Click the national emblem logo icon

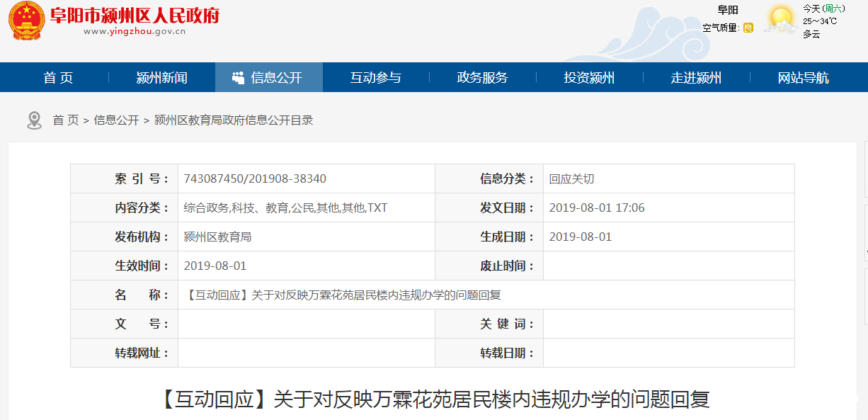click(26, 21)
